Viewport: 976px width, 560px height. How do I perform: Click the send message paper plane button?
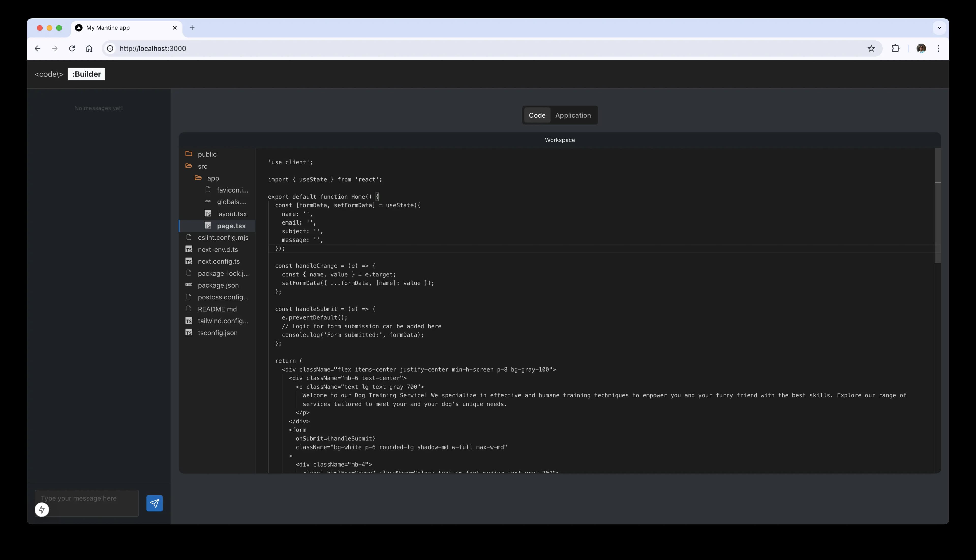[x=154, y=503]
